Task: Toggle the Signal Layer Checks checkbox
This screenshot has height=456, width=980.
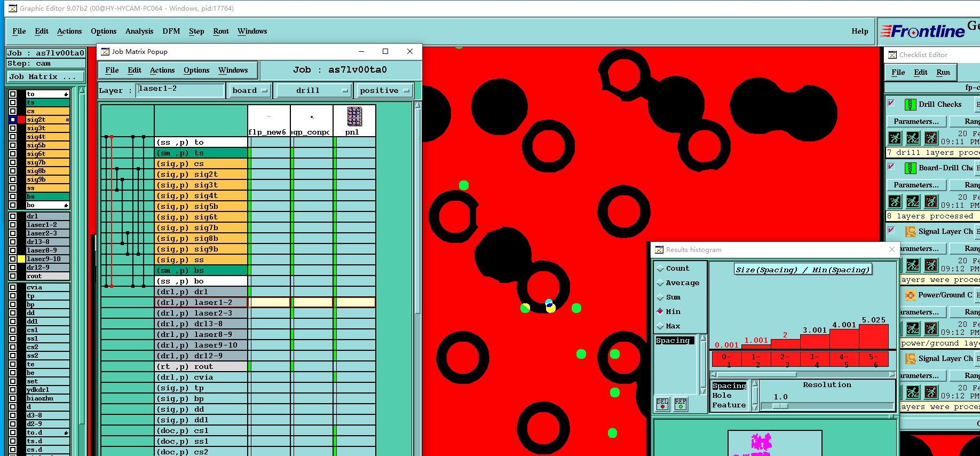Action: coord(891,230)
